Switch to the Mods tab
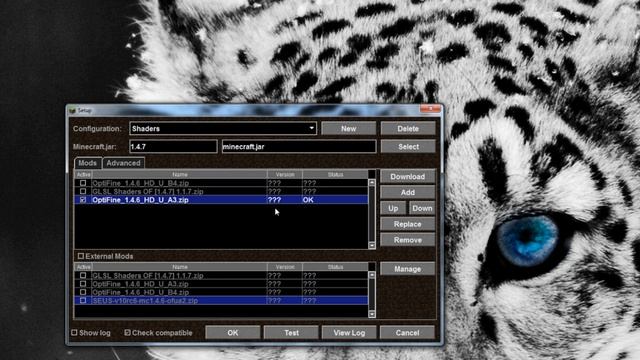 coord(88,163)
